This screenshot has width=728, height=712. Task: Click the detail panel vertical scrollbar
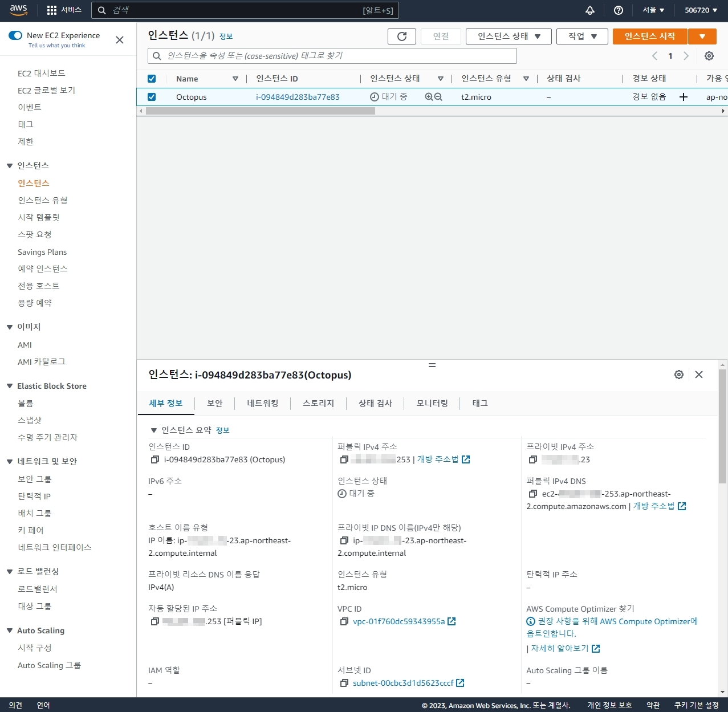pyautogui.click(x=722, y=426)
